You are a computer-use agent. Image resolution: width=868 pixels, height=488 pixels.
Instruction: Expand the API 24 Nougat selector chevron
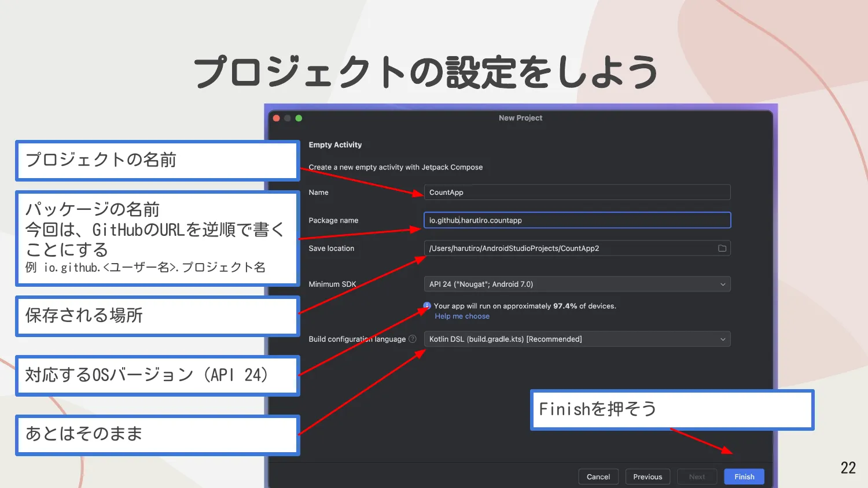click(x=722, y=284)
